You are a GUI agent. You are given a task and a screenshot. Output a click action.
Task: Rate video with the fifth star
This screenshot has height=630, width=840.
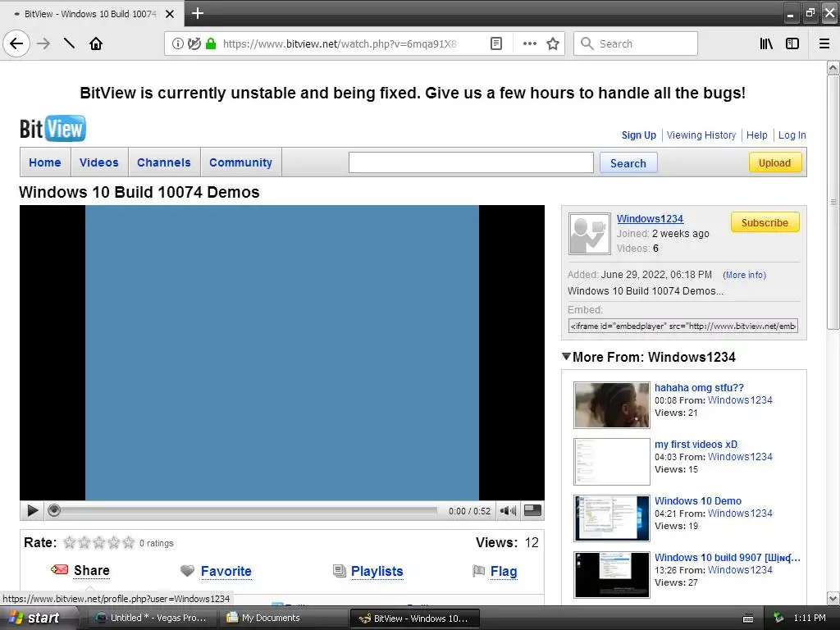click(129, 543)
